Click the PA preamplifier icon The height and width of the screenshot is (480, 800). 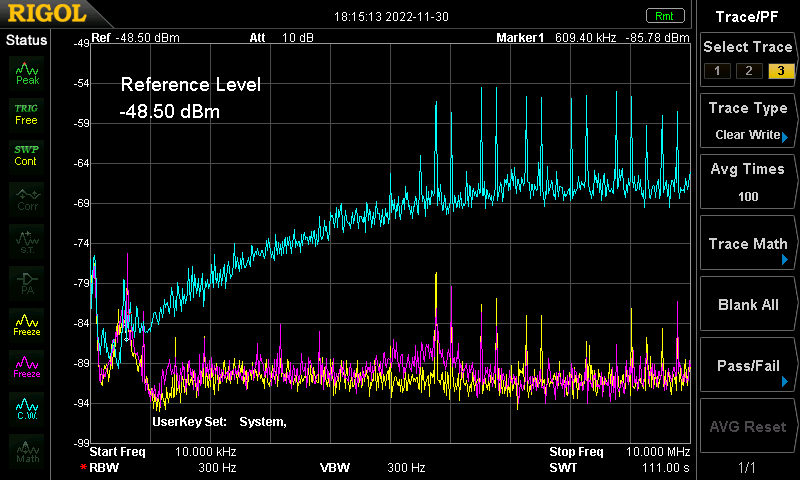click(x=27, y=283)
